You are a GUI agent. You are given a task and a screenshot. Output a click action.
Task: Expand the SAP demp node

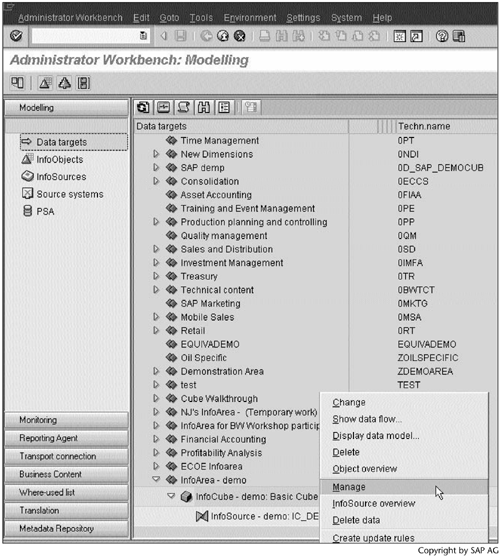156,167
